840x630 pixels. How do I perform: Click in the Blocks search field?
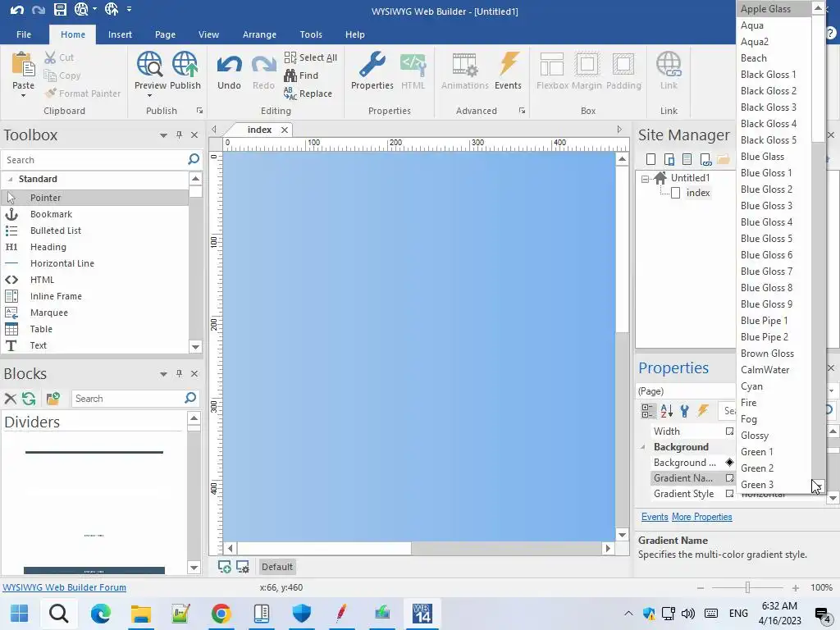(127, 399)
